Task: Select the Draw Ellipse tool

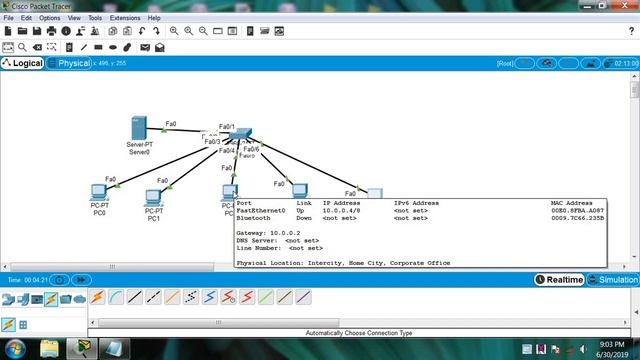Action: (x=113, y=47)
